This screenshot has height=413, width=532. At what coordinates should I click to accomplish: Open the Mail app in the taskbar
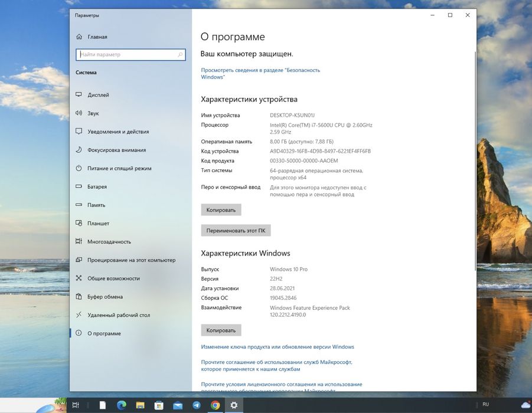178,405
